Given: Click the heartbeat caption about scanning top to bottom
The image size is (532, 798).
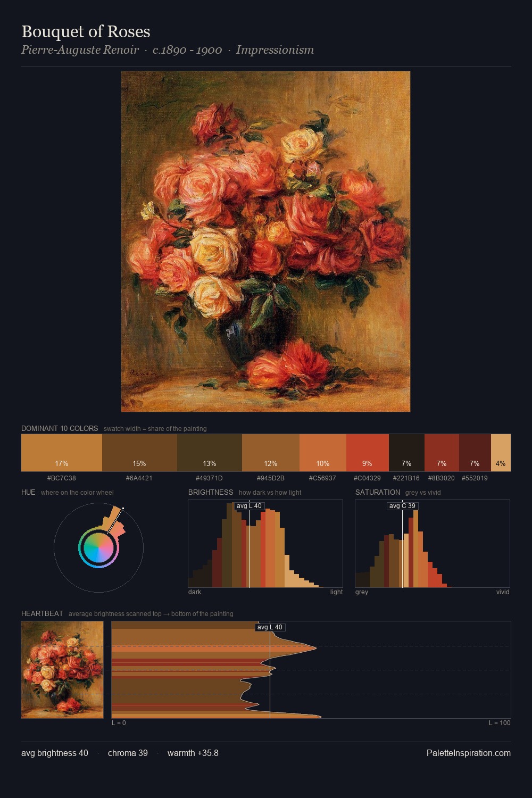Looking at the screenshot, I should coord(151,614).
